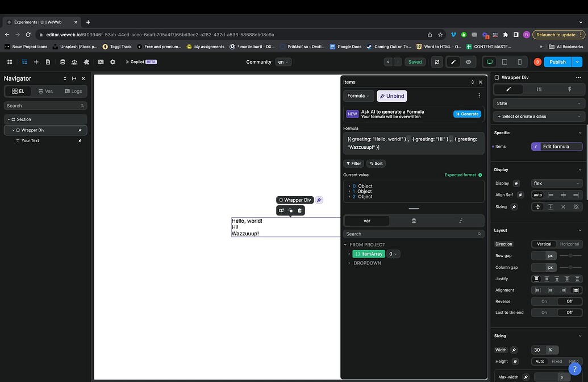Viewport: 588px width, 382px height.
Task: Open the Display flex dropdown
Action: (556, 183)
